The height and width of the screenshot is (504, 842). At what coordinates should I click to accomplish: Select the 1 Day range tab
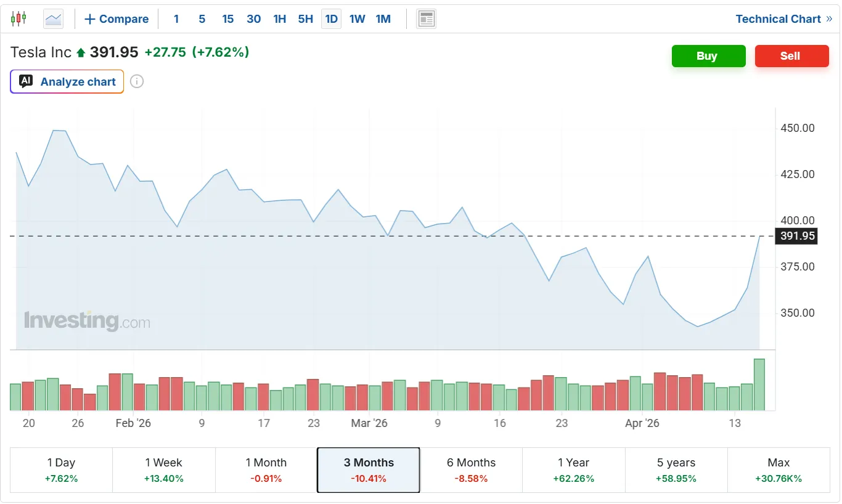click(x=62, y=469)
